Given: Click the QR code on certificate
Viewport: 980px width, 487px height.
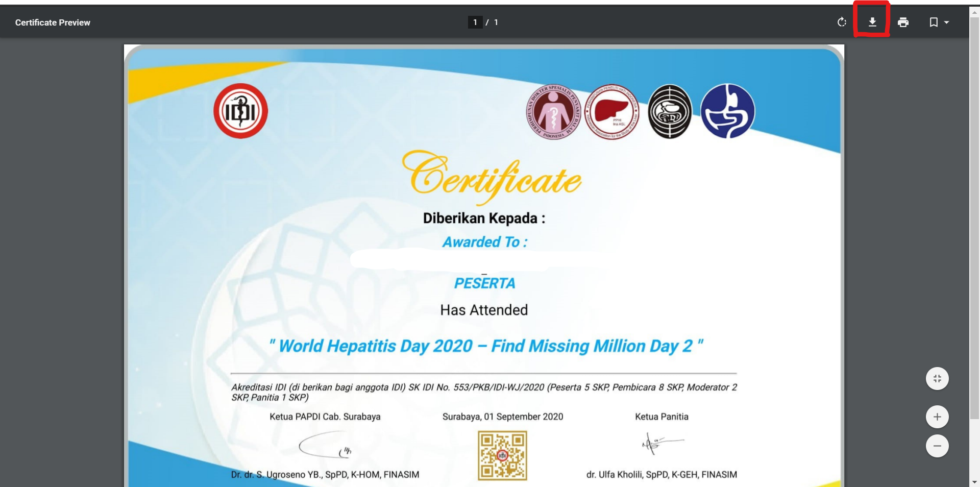Looking at the screenshot, I should click(502, 455).
